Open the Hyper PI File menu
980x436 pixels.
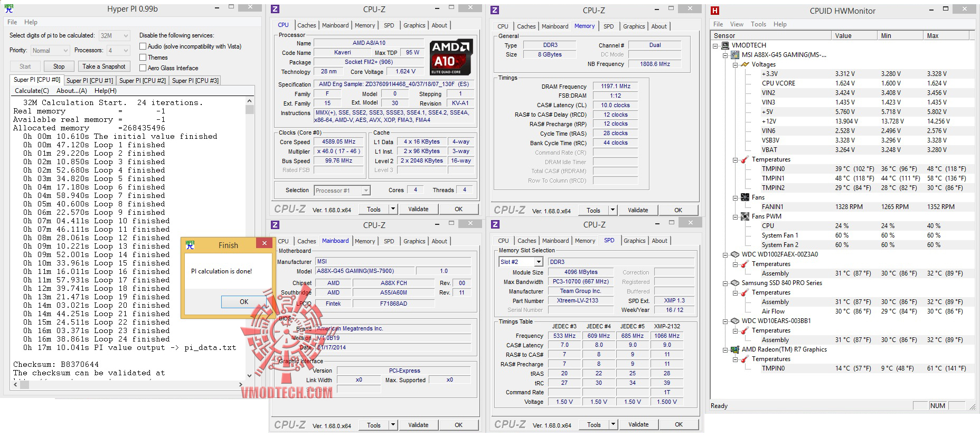pos(12,22)
